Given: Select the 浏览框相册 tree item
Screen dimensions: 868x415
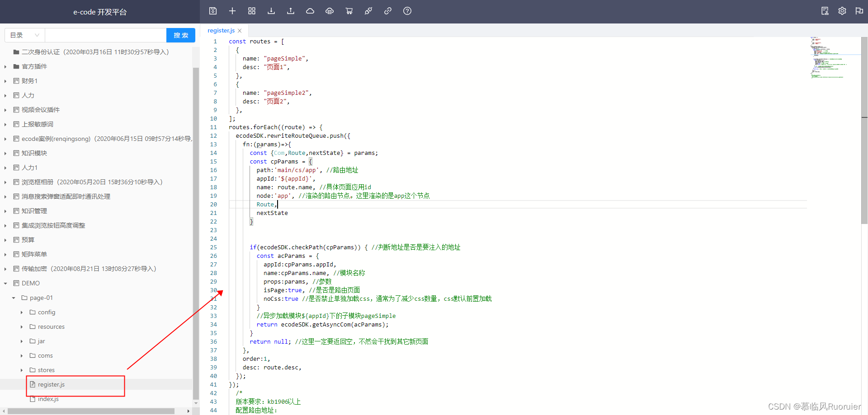Looking at the screenshot, I should pos(92,182).
